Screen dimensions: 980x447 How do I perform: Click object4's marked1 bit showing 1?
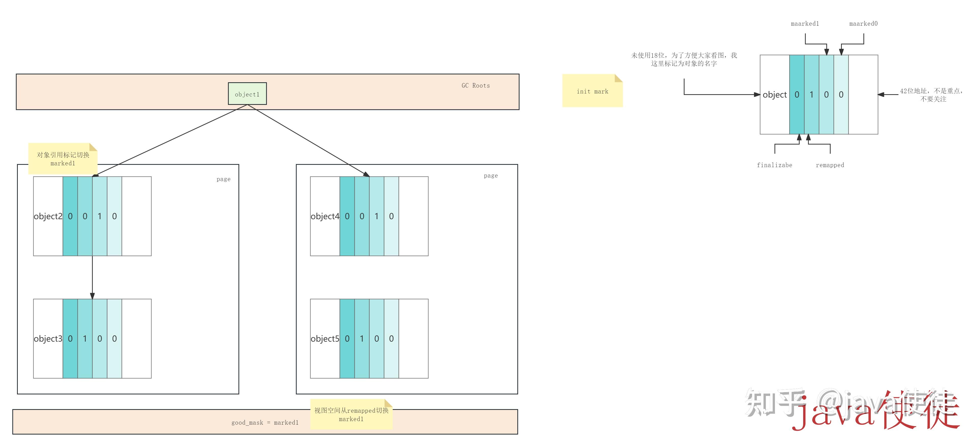(377, 216)
